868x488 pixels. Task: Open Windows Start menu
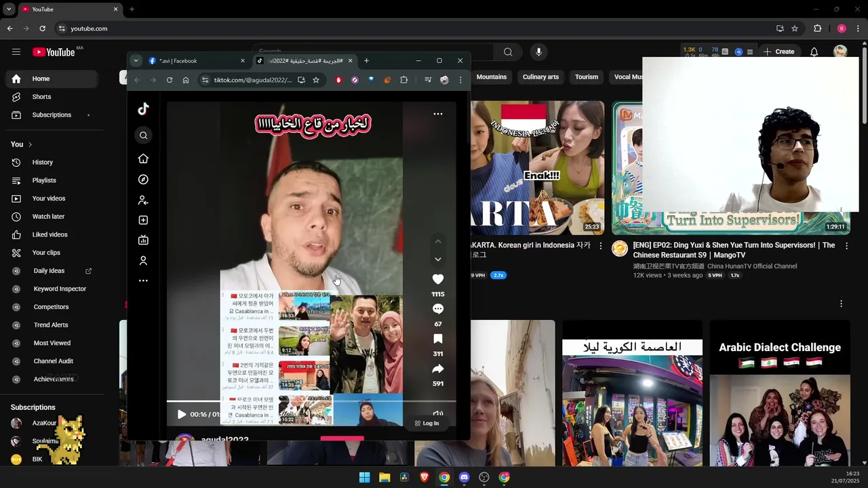click(364, 477)
